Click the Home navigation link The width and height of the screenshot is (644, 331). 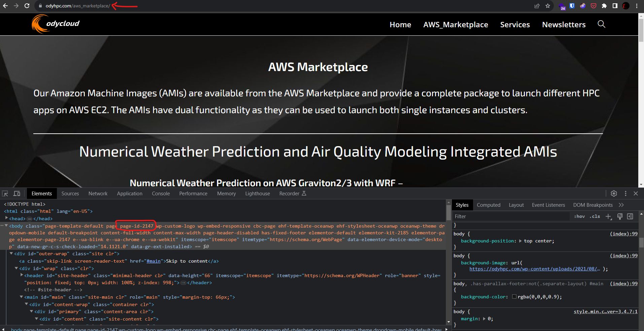(x=400, y=25)
